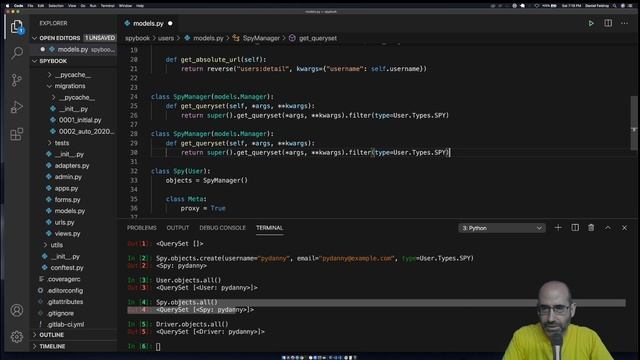Screen dimensions: 640x360
Task: Open apps.py in explorer
Action: 66,188
